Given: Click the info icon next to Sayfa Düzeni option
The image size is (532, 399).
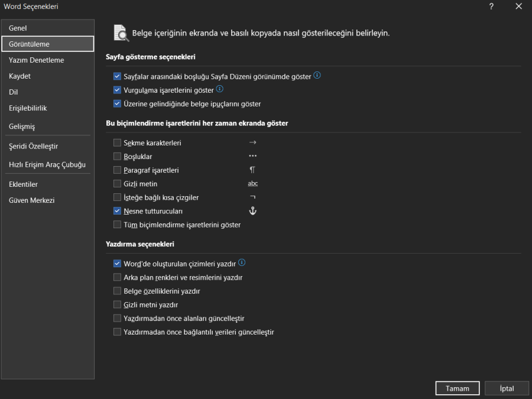Looking at the screenshot, I should 317,76.
